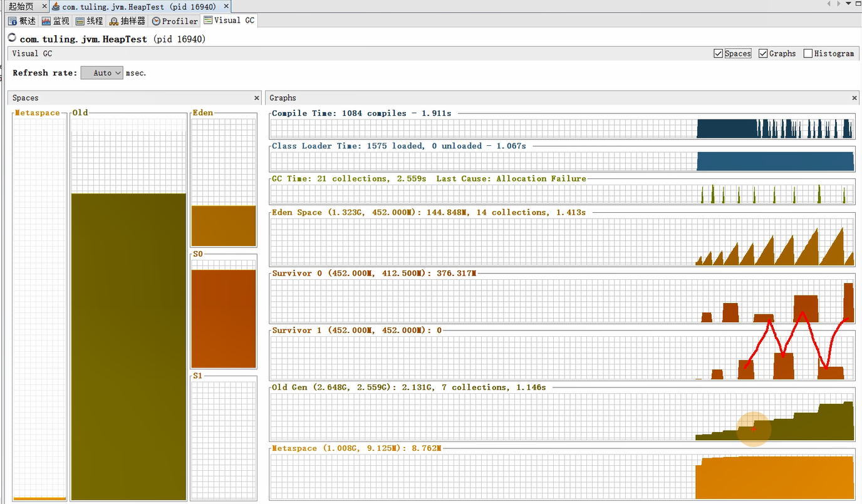Close the Spaces panel
The width and height of the screenshot is (862, 504).
pos(257,98)
